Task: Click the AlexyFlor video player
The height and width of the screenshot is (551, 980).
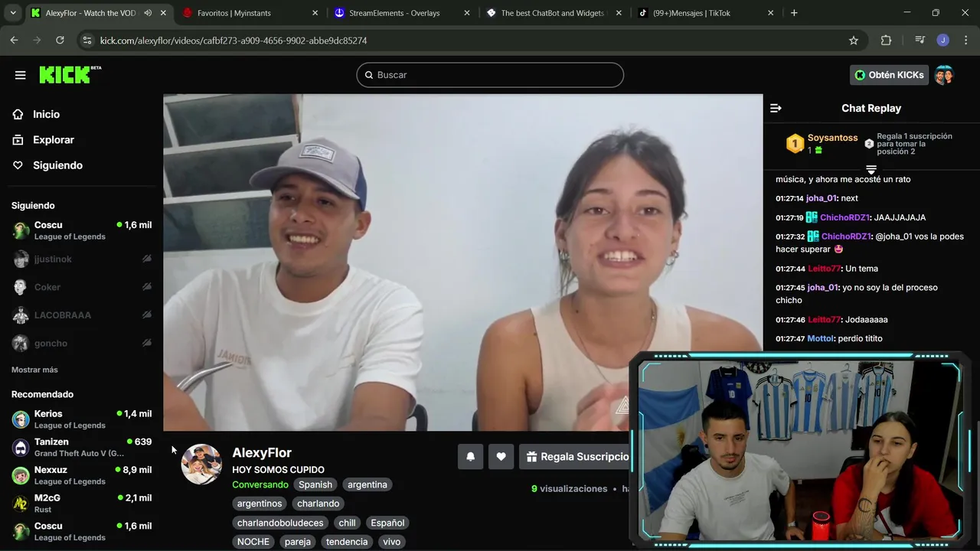Action: (463, 262)
